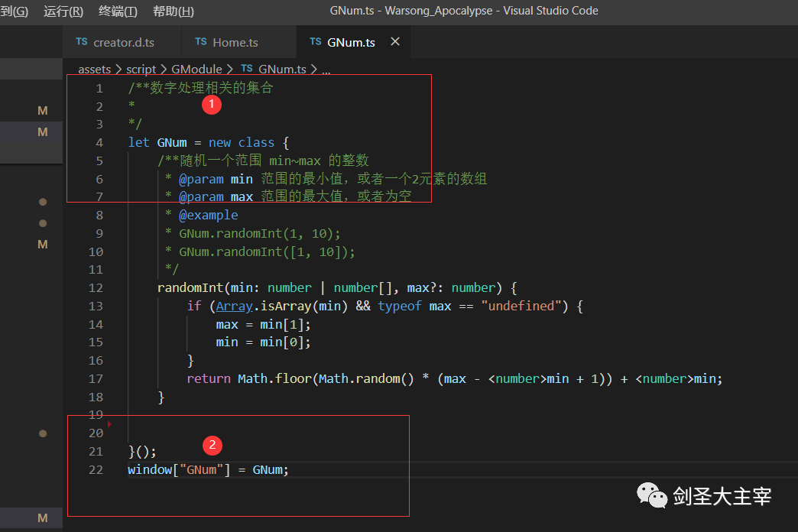Click the TS icon on creator.d.ts tab
This screenshot has width=798, height=532.
click(x=82, y=42)
